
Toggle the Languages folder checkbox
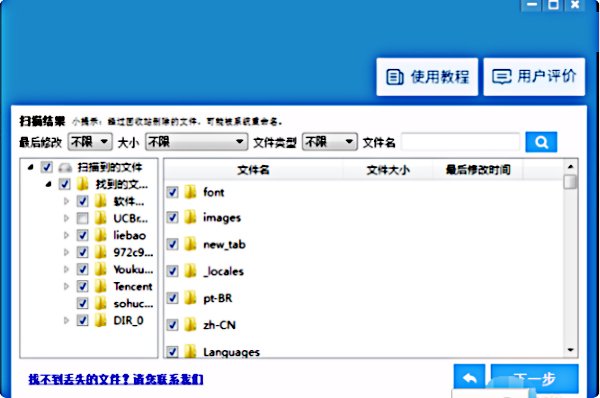pyautogui.click(x=172, y=351)
